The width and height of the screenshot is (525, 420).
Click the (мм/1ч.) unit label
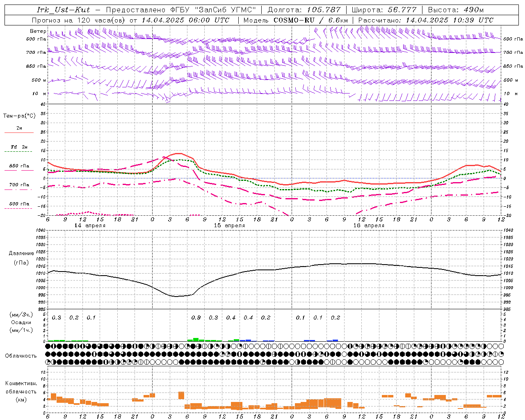tap(21, 330)
